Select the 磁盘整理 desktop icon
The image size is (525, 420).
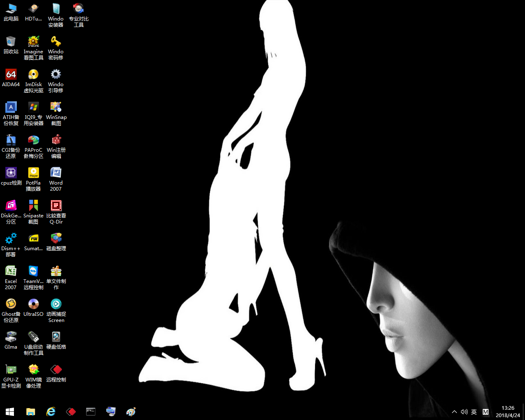56,242
